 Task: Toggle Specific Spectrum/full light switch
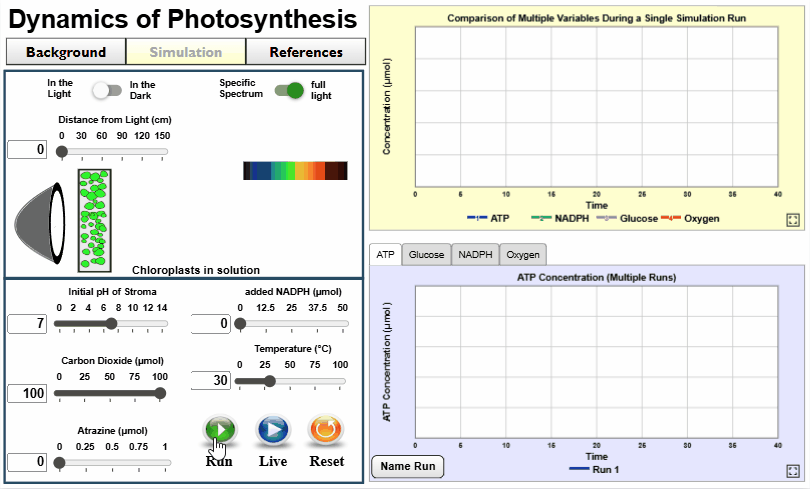pyautogui.click(x=288, y=90)
